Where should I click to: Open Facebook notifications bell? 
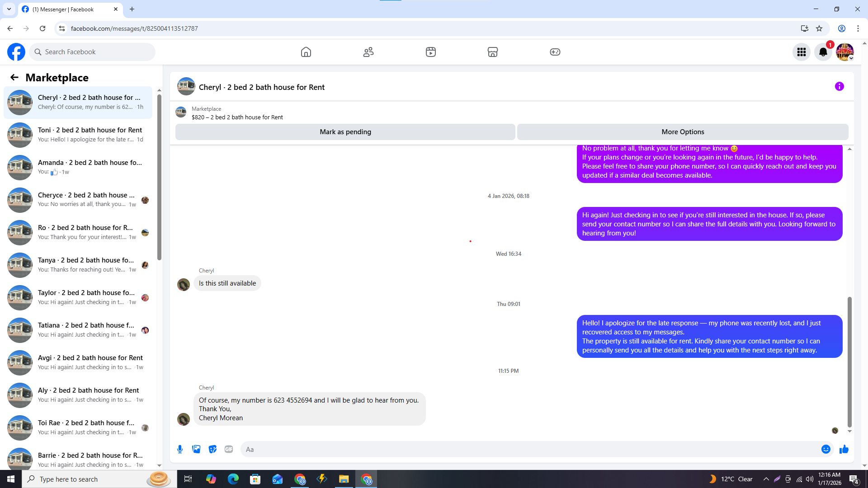(823, 52)
